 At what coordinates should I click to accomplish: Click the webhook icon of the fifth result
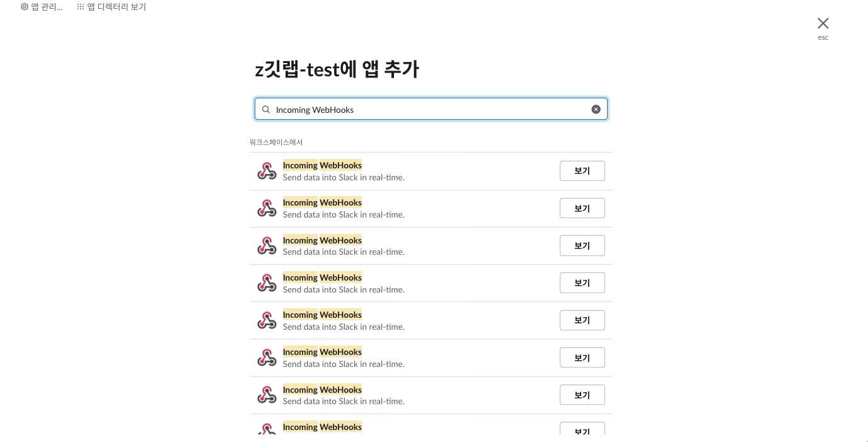pyautogui.click(x=267, y=320)
